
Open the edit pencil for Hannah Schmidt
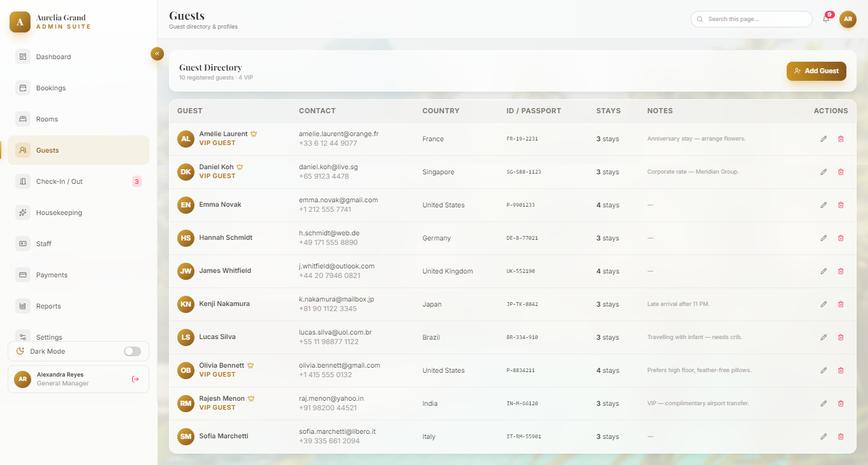(x=824, y=238)
